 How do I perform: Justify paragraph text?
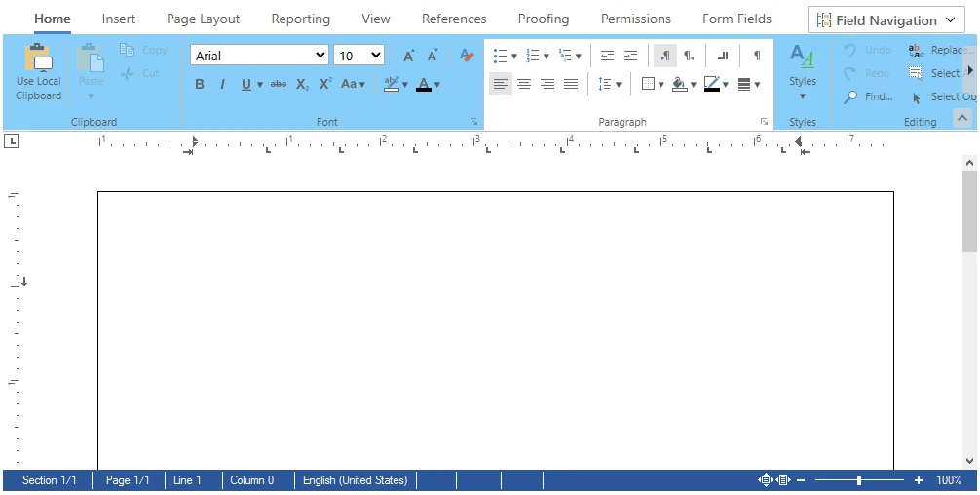(x=571, y=84)
